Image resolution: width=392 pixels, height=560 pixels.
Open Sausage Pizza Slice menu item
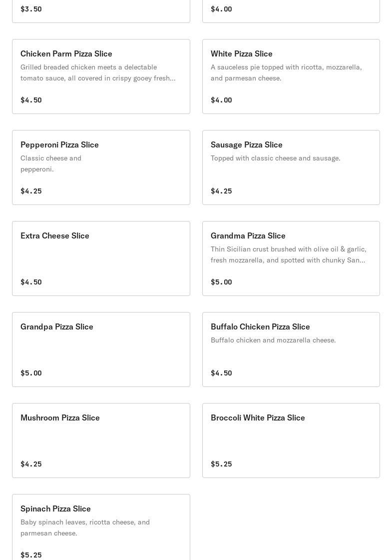291,167
